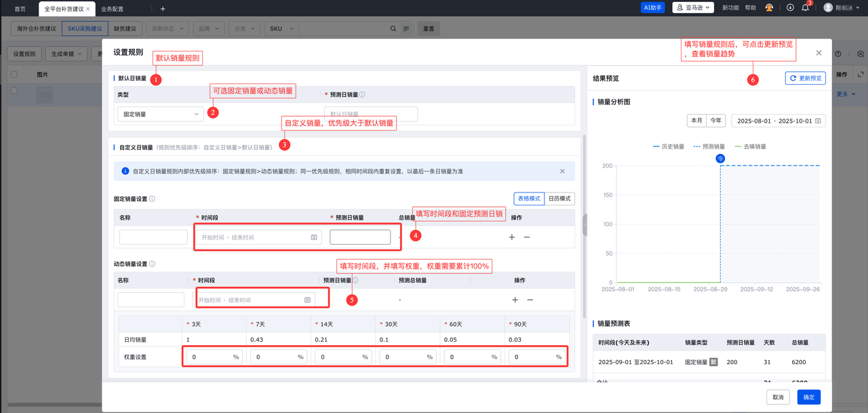
Task: Click the minus icon in fixed sales row
Action: pos(527,237)
